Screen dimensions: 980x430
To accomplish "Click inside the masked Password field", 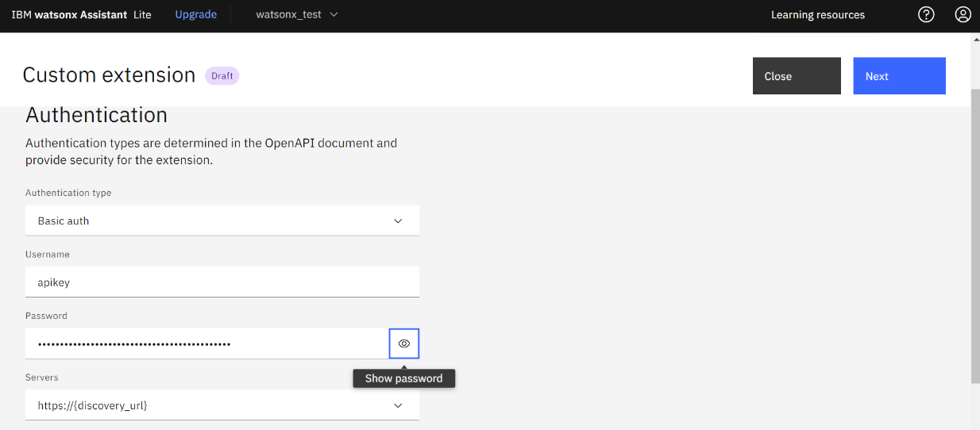I will pos(206,344).
